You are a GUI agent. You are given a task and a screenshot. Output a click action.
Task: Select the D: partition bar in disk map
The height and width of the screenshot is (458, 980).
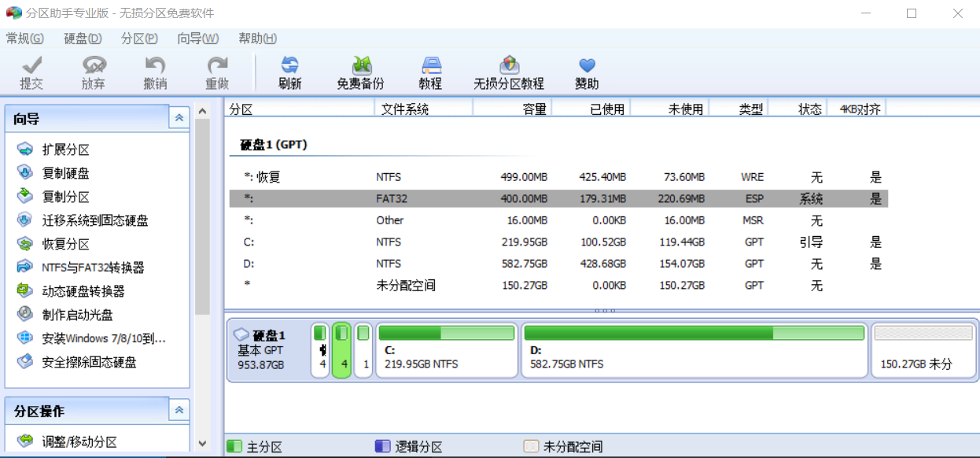tap(693, 350)
